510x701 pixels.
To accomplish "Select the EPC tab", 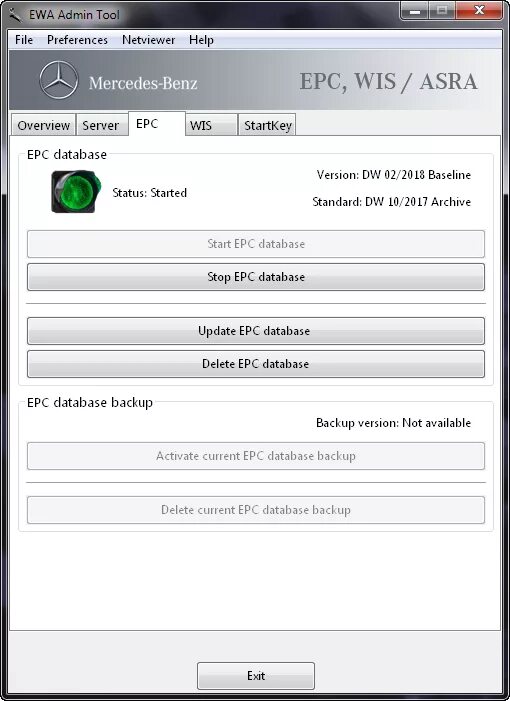I will tap(156, 123).
